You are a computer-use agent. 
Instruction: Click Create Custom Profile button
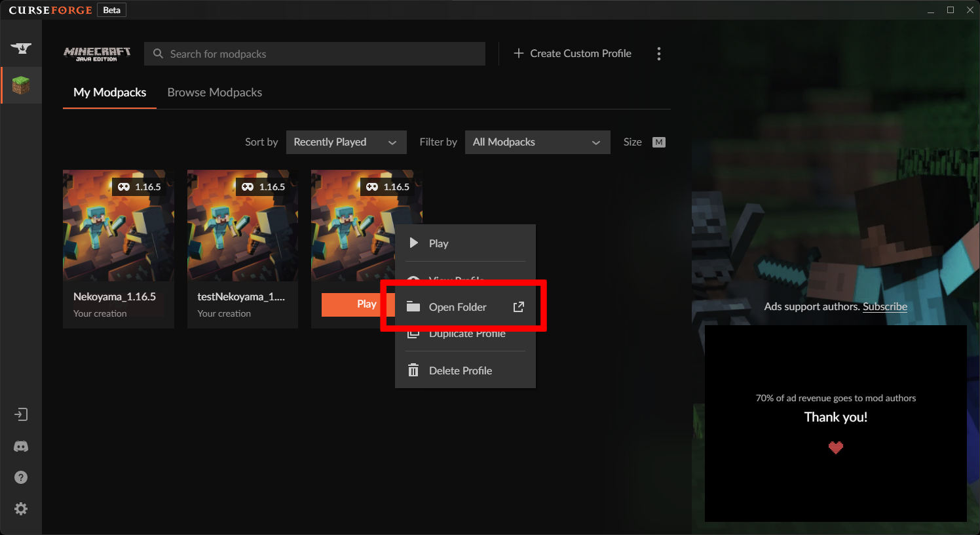point(573,53)
